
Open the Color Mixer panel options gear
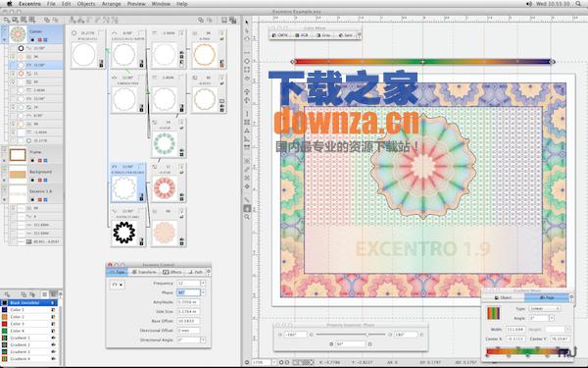pos(360,35)
